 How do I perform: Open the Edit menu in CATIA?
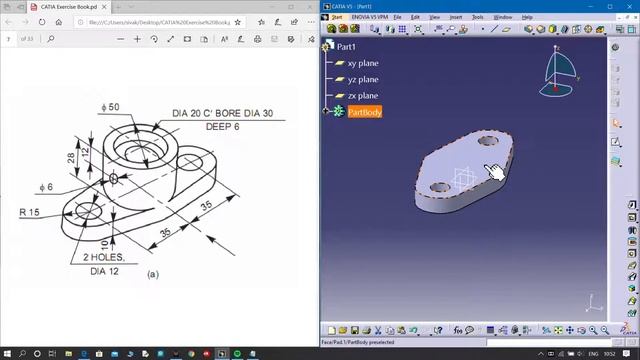point(415,17)
